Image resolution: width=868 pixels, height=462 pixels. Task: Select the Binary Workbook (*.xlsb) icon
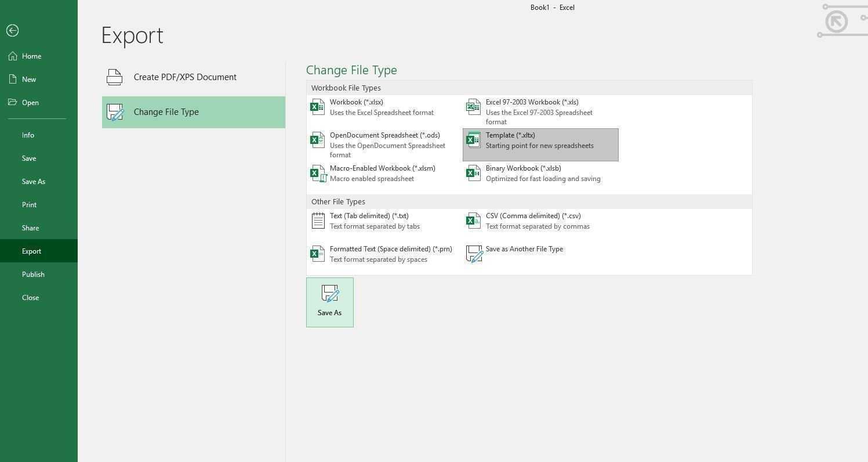pos(473,173)
